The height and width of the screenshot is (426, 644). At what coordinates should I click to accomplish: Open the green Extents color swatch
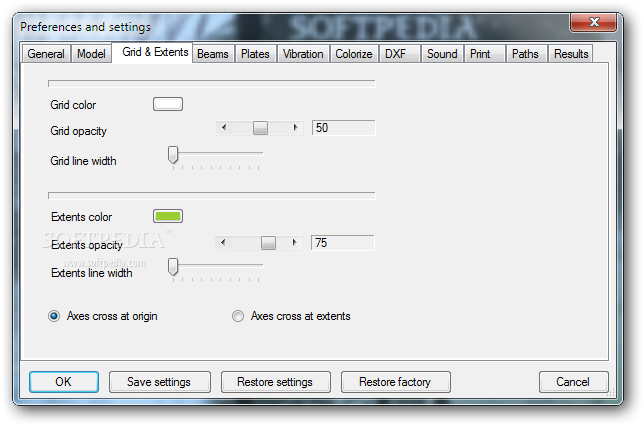click(x=168, y=216)
